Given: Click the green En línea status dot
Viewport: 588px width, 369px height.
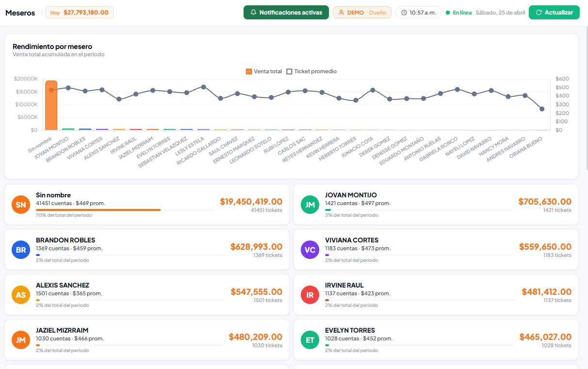Looking at the screenshot, I should point(448,13).
